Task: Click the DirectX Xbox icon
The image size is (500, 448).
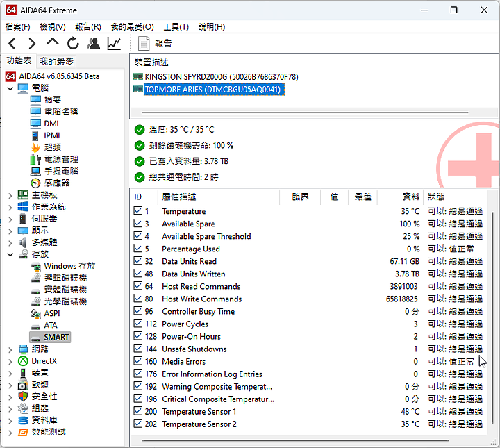Action: point(23,361)
